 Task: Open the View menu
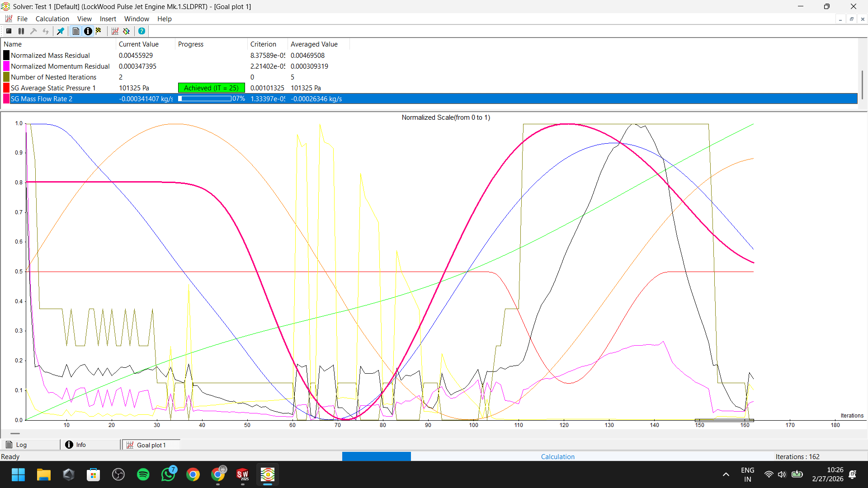click(85, 19)
